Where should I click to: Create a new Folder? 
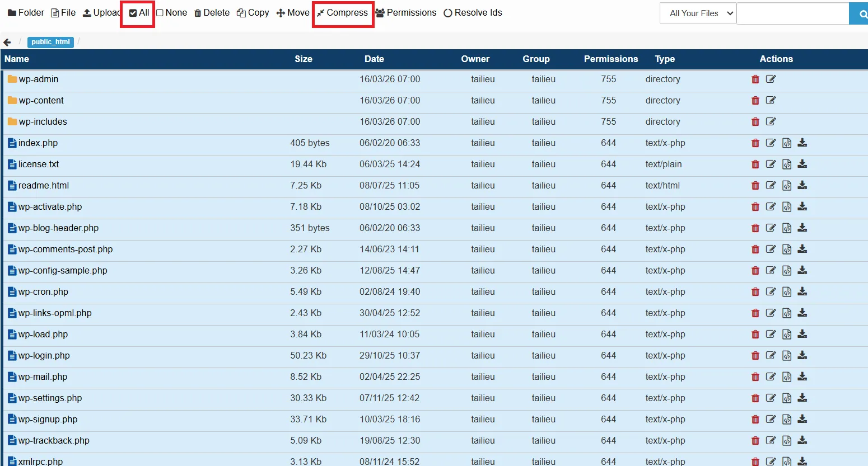[x=25, y=12]
